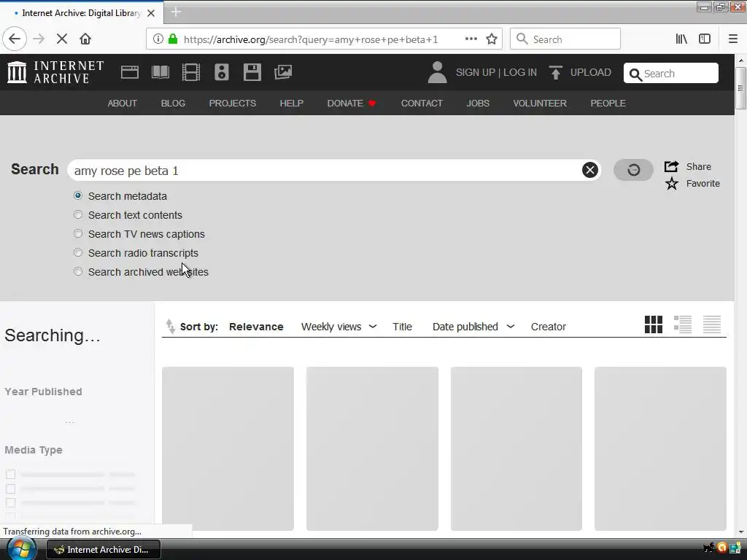Screen dimensions: 747x560
Task: Click the LOG IN link
Action: 519,72
